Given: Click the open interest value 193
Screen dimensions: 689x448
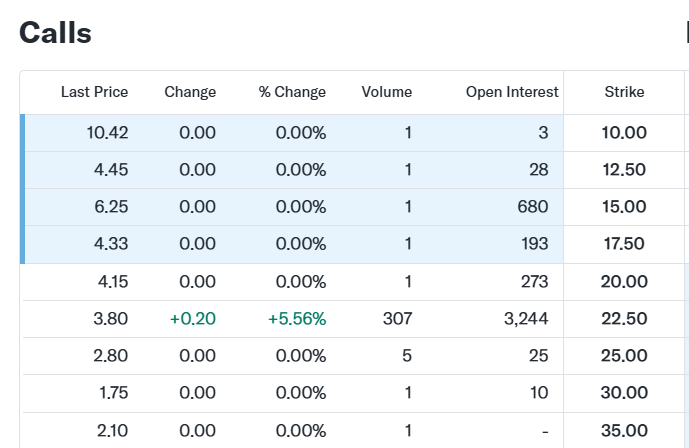Looking at the screenshot, I should [x=535, y=243].
